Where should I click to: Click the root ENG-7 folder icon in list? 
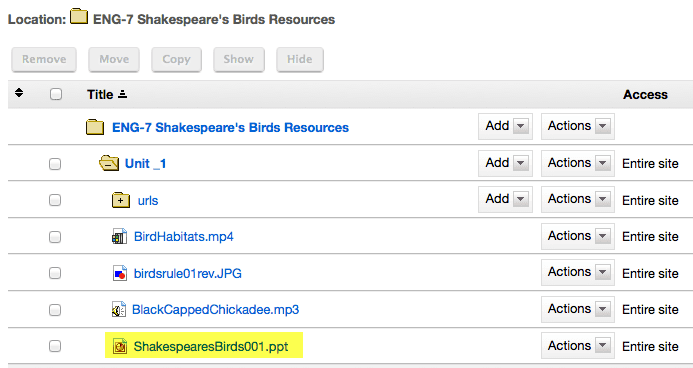point(95,127)
